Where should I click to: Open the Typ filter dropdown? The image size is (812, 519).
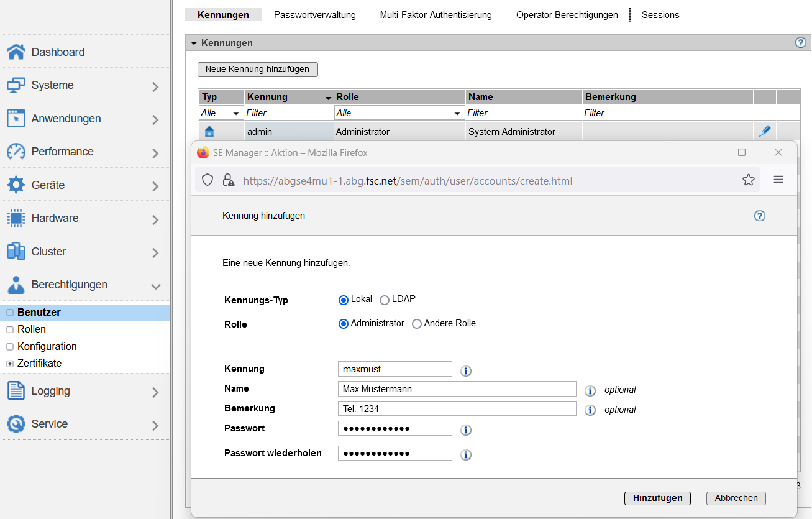[221, 113]
